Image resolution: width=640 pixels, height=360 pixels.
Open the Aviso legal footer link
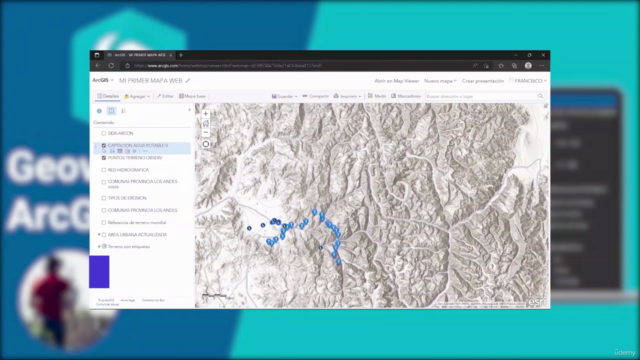(128, 300)
